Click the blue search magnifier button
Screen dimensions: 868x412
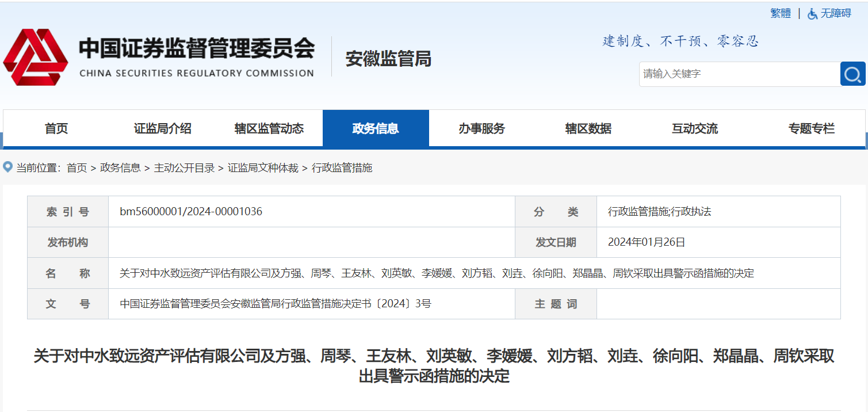[852, 74]
